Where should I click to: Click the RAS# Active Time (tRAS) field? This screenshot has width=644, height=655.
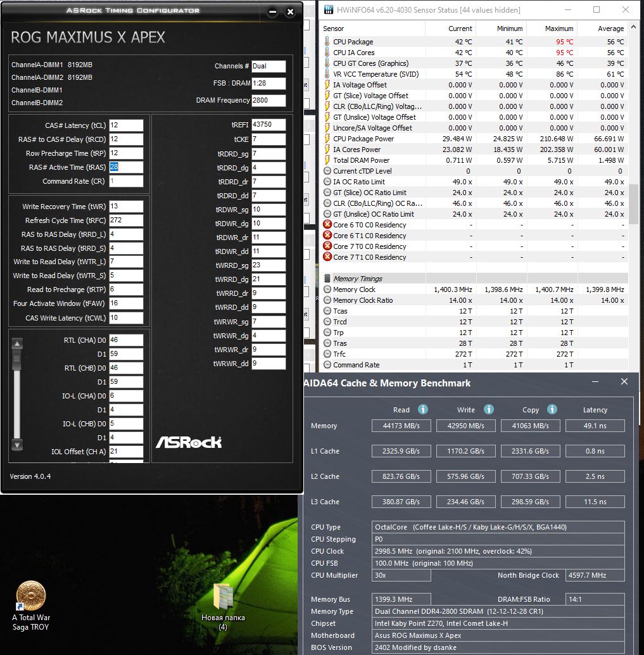[126, 167]
